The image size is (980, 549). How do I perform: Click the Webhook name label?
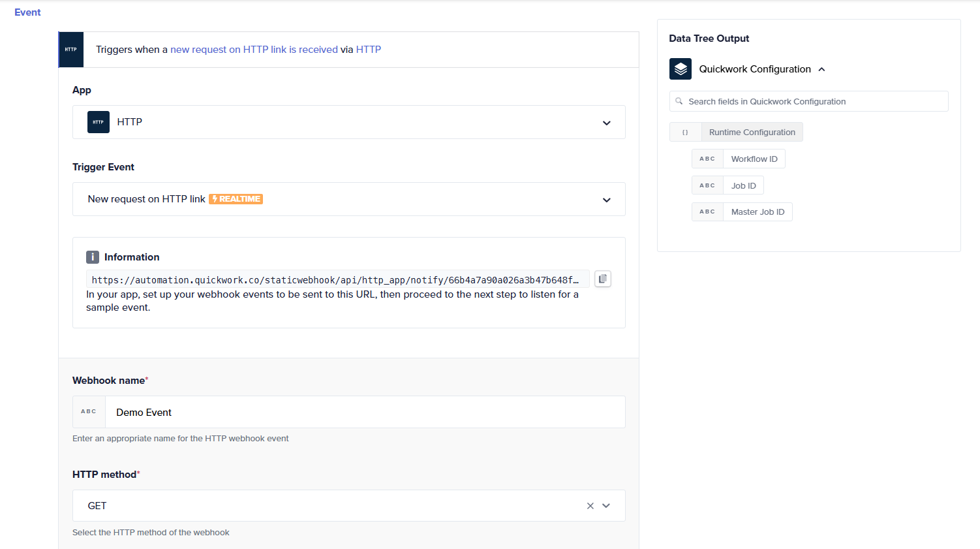(108, 381)
